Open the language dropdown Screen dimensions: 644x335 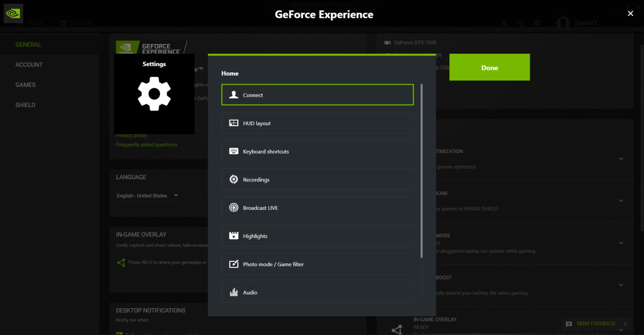pyautogui.click(x=149, y=195)
